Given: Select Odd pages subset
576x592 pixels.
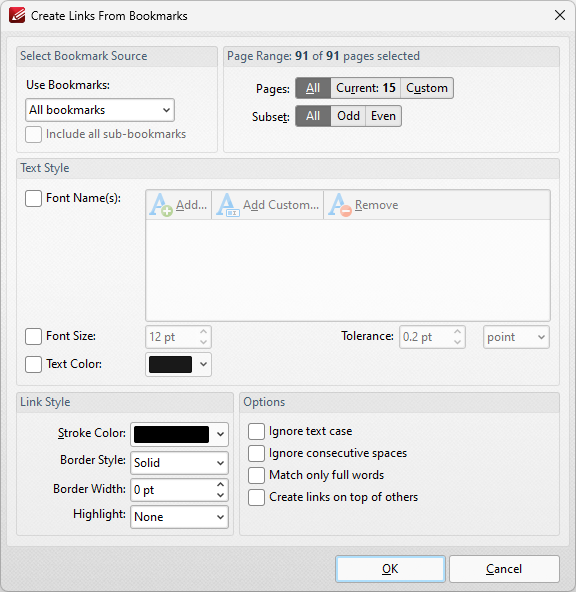Looking at the screenshot, I should pyautogui.click(x=348, y=116).
